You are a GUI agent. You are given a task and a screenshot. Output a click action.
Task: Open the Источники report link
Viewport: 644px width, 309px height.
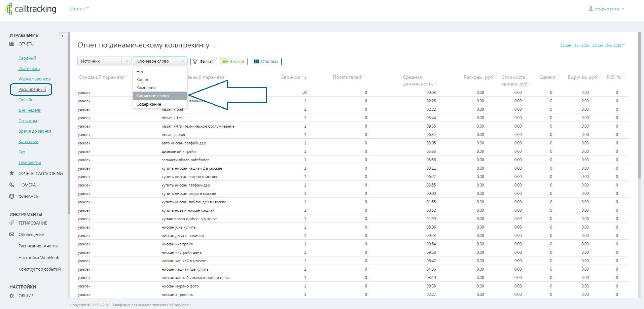29,69
